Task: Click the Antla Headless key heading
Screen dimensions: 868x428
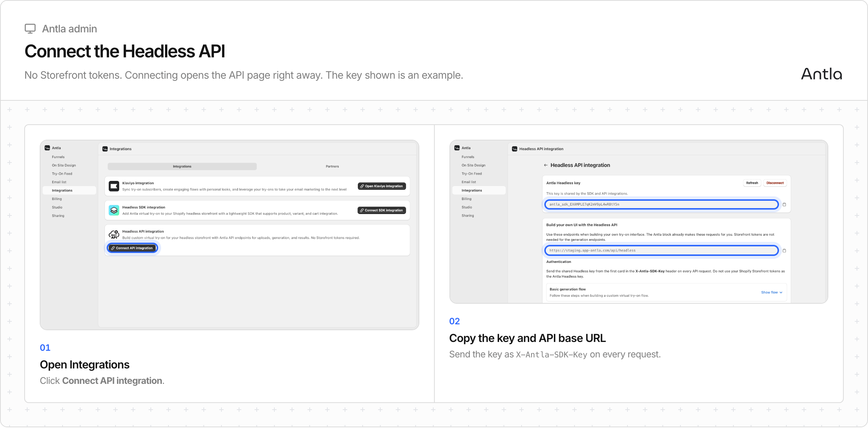Action: 563,183
